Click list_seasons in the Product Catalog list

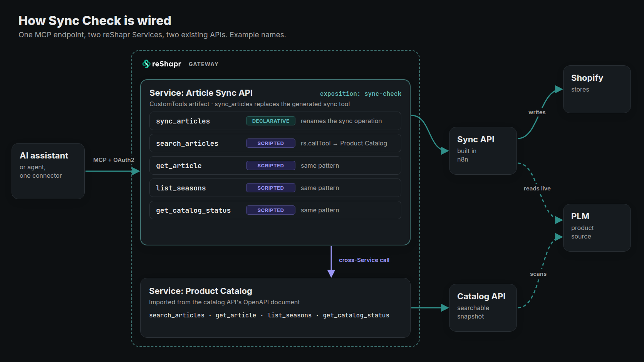pos(290,315)
